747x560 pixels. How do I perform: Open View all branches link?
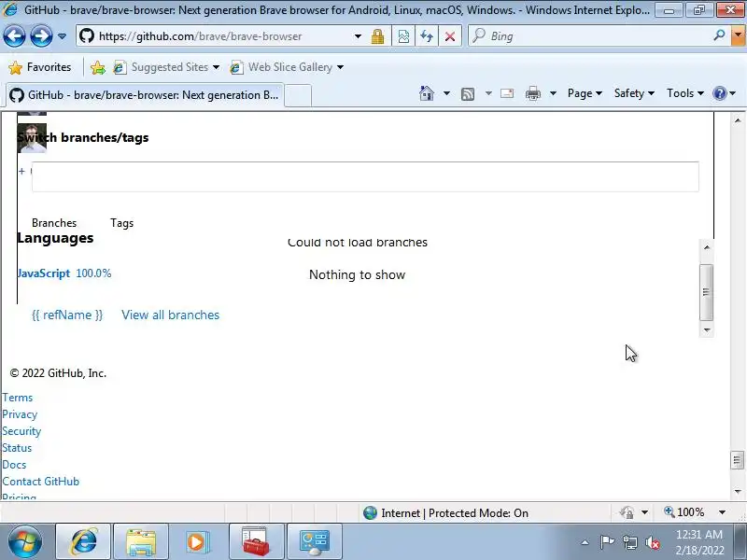point(170,315)
